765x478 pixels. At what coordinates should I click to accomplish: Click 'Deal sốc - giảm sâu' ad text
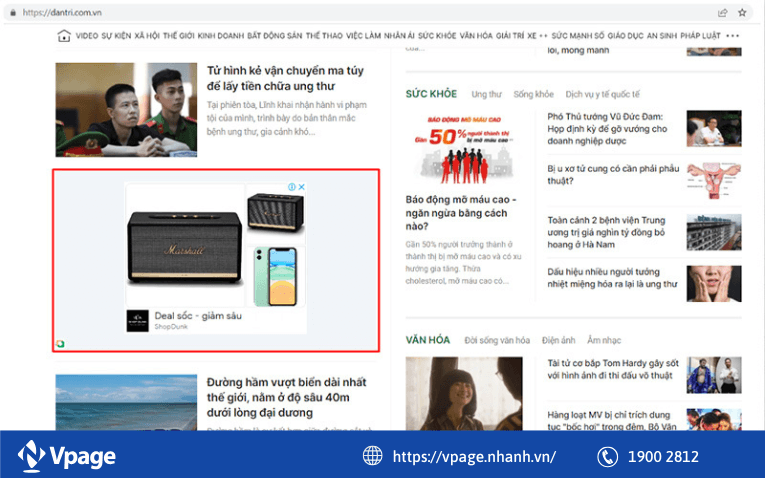198,316
